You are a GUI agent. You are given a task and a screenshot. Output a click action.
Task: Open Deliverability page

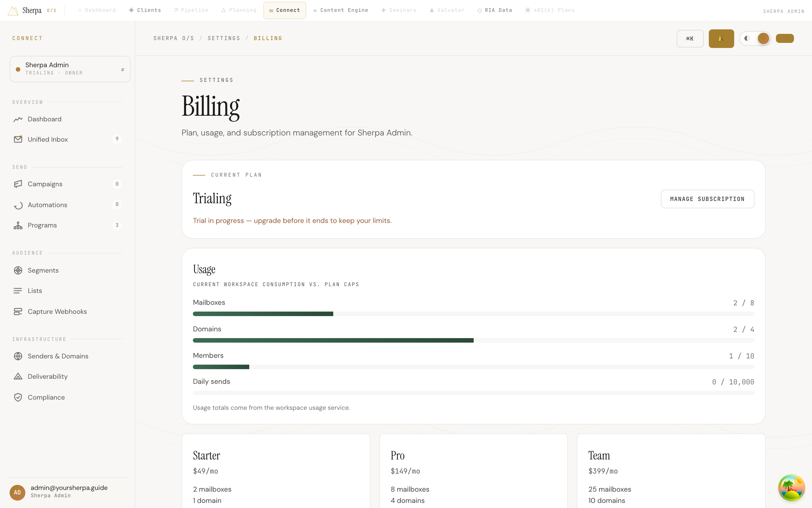(67, 377)
